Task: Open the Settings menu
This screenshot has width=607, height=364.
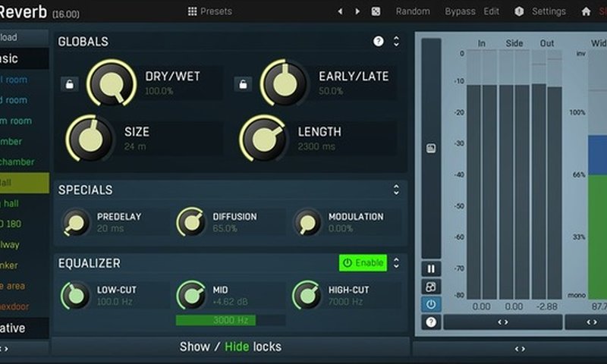Action: [x=540, y=11]
